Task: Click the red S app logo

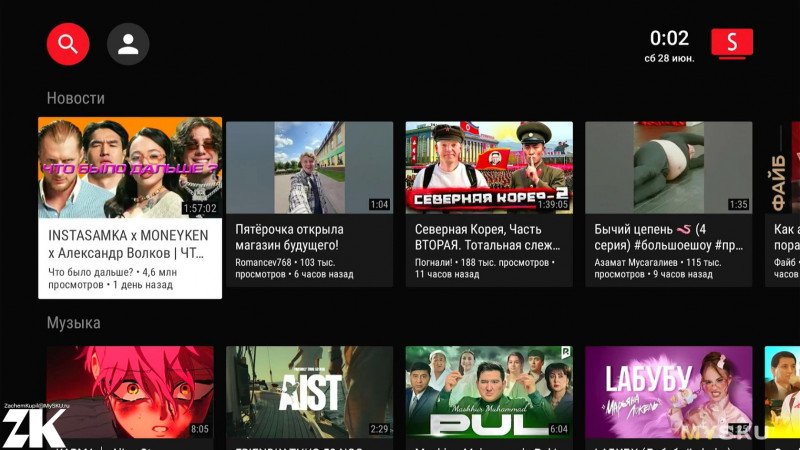Action: [x=732, y=43]
